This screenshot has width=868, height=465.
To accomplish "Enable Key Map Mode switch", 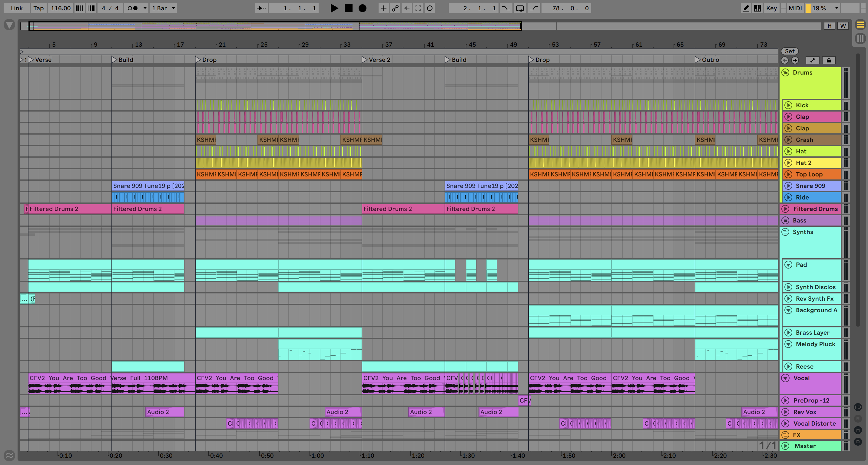I will (x=771, y=8).
